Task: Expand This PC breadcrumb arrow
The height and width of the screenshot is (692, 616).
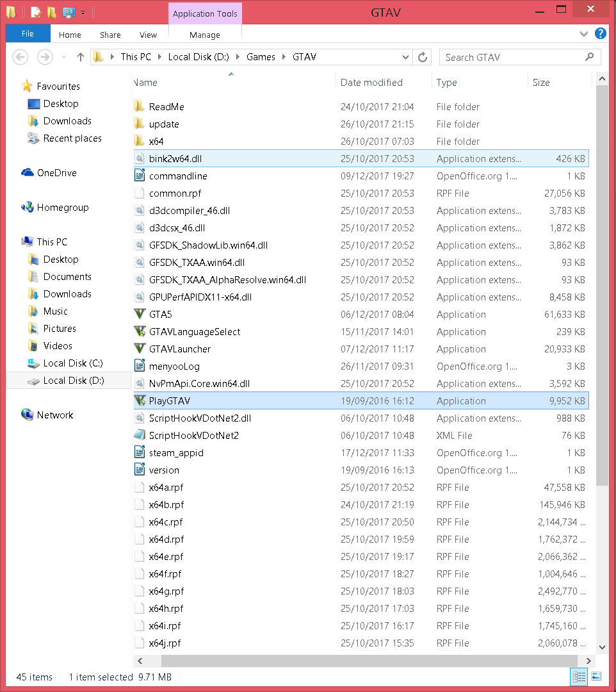Action: pyautogui.click(x=159, y=57)
